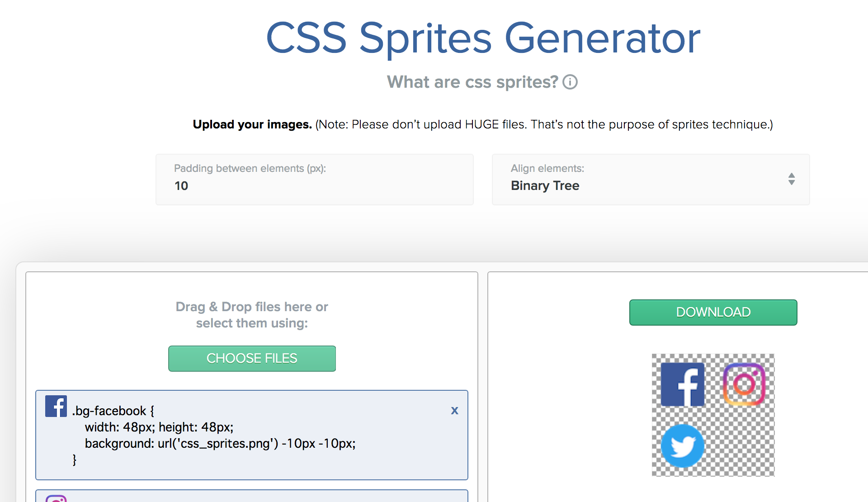This screenshot has height=502, width=868.
Task: Click the Facebook icon in the sprite preview
Action: pyautogui.click(x=683, y=384)
